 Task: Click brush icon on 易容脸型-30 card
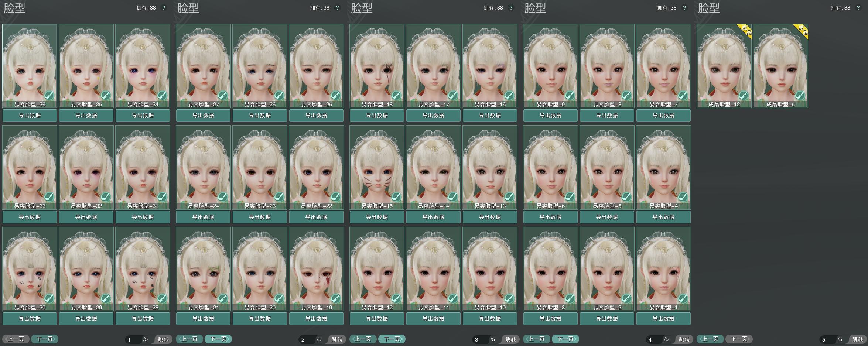point(49,299)
